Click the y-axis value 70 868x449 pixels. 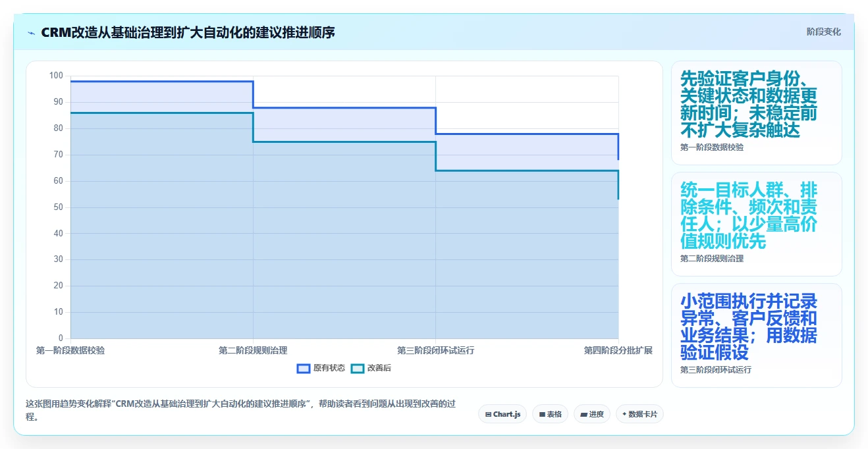59,155
